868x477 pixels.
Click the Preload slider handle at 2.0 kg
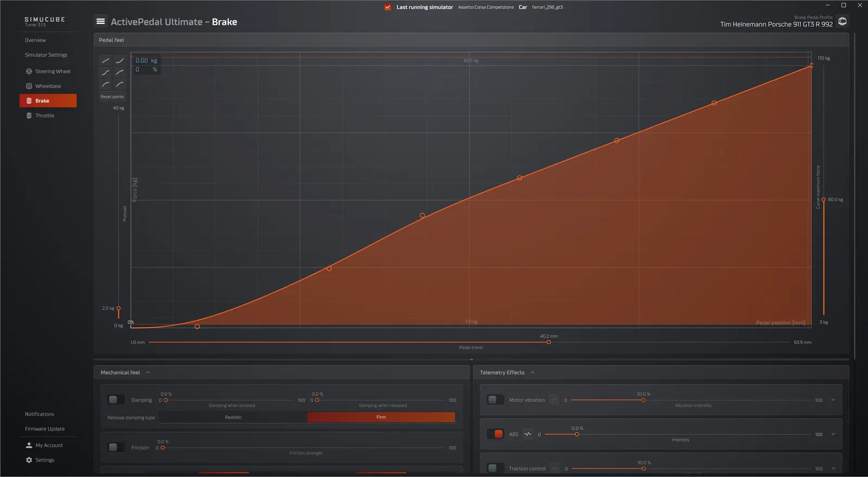pyautogui.click(x=118, y=308)
